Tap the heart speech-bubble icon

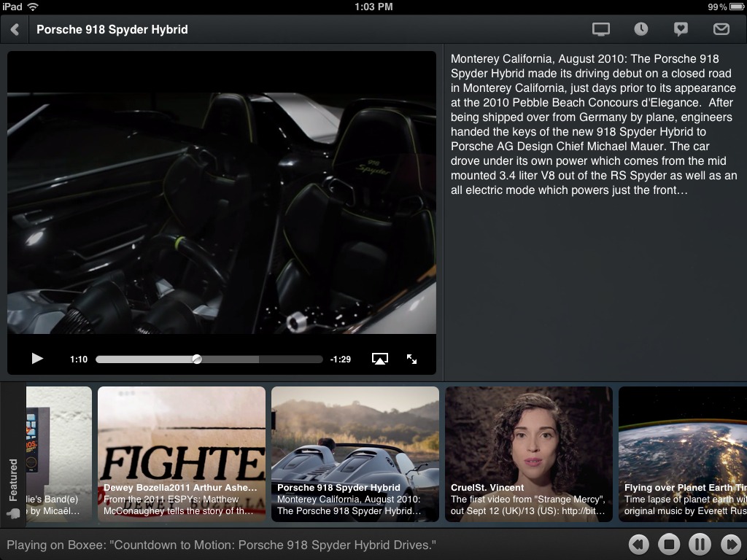tap(681, 29)
